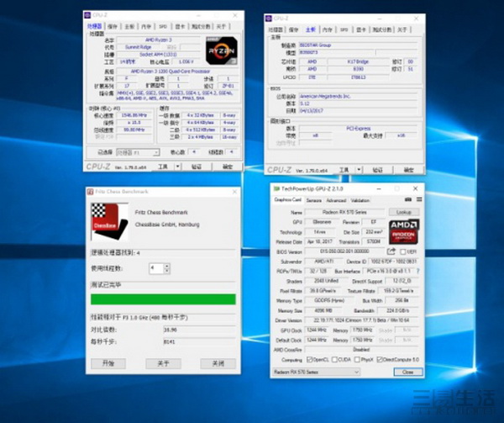Screen dimensions: 504x423
Task: Click the BIOS Version field in GPU-Z
Action: pyautogui.click(x=344, y=251)
